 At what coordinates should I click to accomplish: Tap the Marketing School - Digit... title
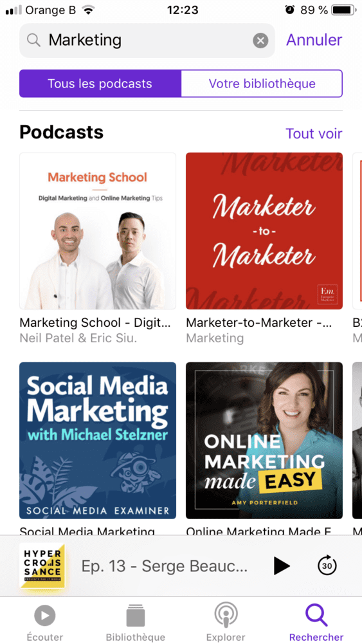pos(95,323)
